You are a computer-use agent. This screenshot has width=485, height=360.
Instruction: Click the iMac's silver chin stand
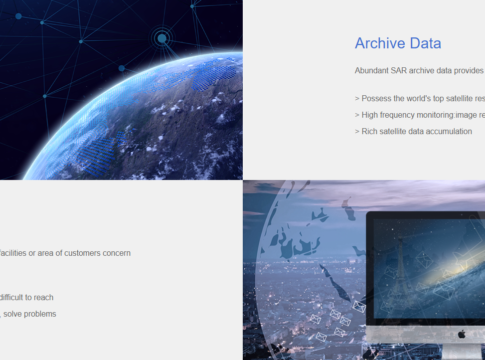tap(425, 335)
